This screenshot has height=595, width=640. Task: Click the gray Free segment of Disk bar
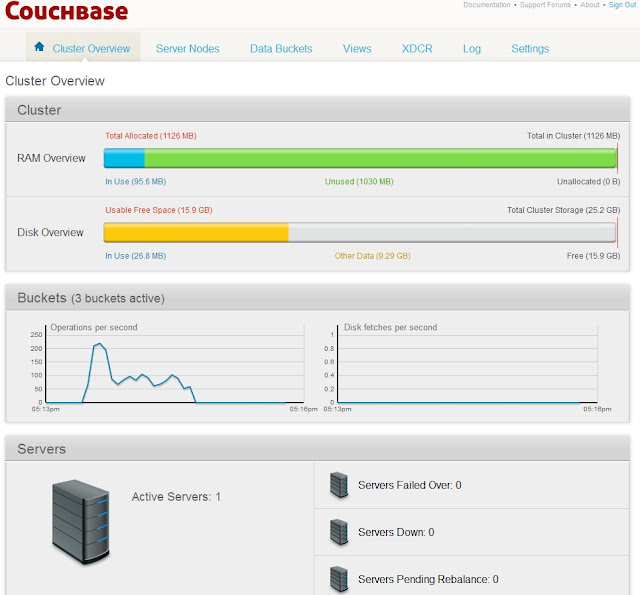click(452, 232)
